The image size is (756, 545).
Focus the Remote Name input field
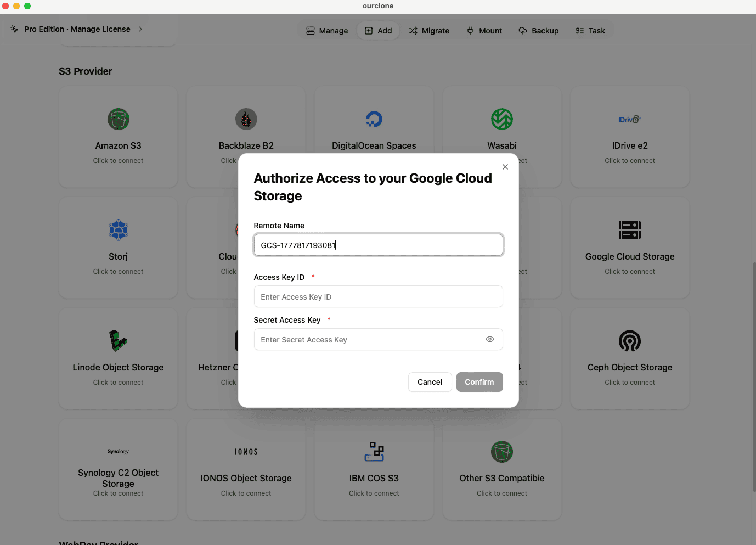(379, 245)
